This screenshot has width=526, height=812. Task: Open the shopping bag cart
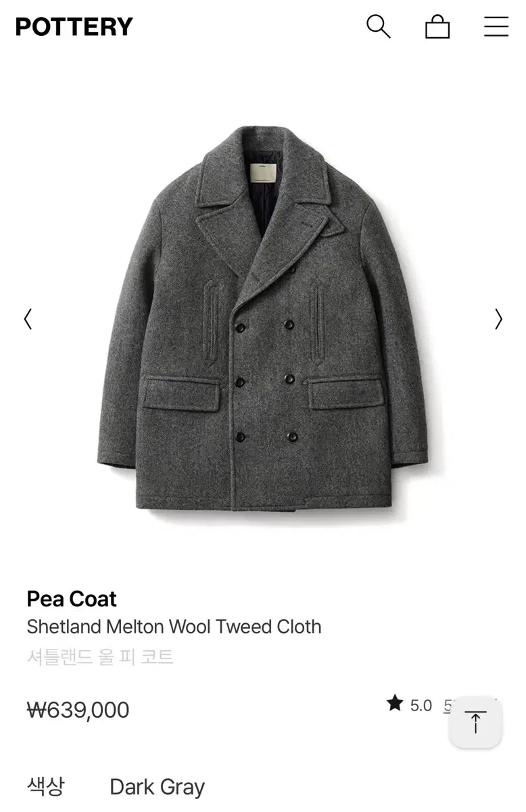click(x=437, y=26)
